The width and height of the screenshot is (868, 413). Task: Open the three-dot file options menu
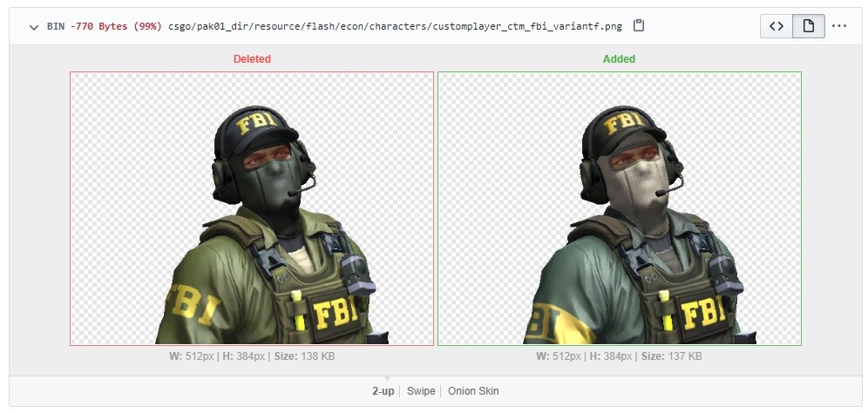[839, 26]
